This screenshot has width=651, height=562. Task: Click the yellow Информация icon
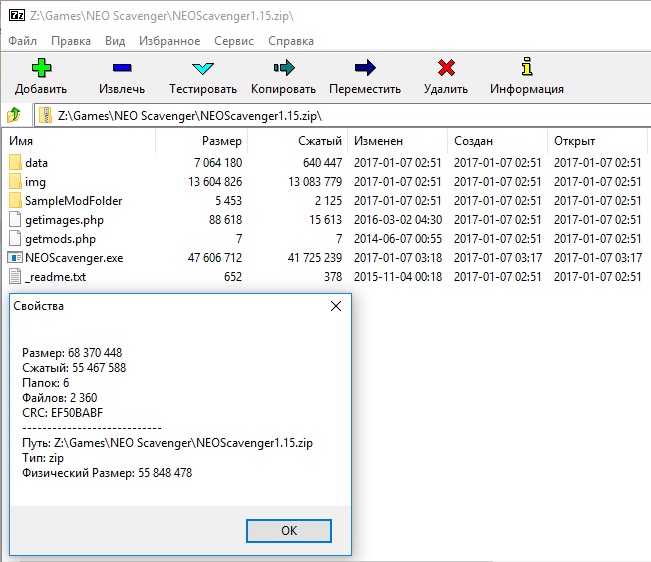click(527, 66)
